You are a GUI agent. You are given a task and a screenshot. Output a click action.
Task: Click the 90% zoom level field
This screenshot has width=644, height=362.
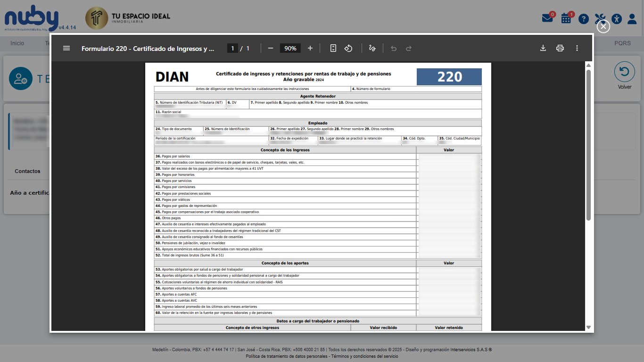(x=290, y=48)
